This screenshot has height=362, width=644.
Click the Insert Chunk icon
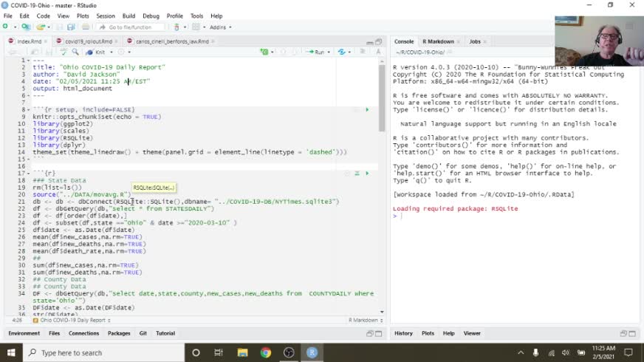(x=264, y=52)
